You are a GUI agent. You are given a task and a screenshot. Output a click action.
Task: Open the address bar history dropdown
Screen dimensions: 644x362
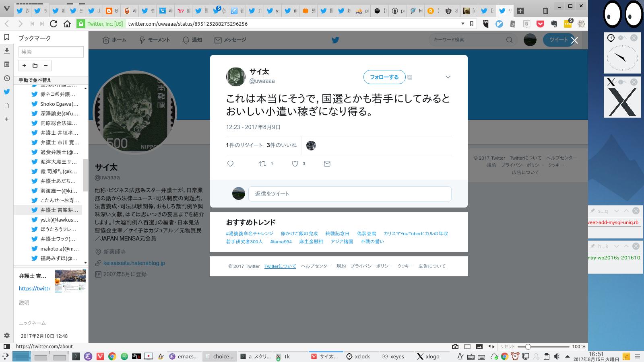pyautogui.click(x=463, y=24)
